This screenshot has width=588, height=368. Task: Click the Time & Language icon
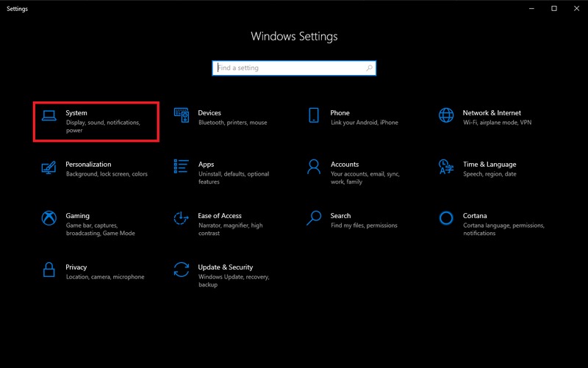(446, 166)
